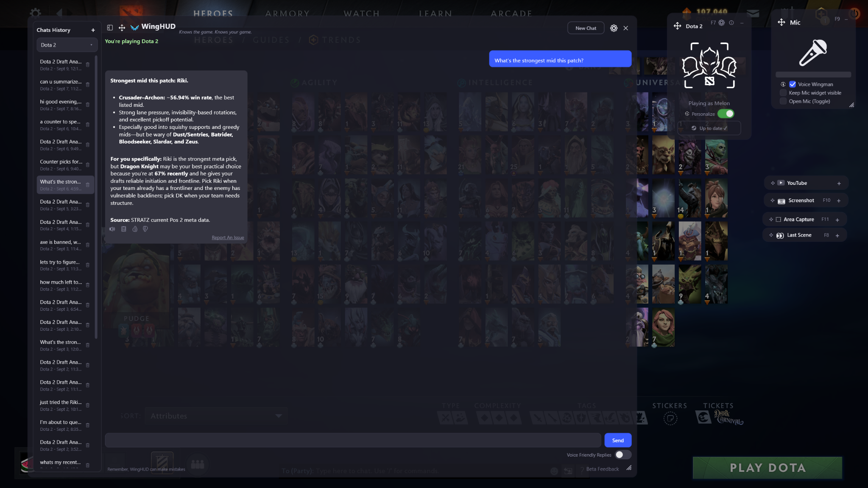Viewport: 868px width, 488px height.
Task: Open Dota 2 settings gear in top bar
Action: (x=36, y=12)
